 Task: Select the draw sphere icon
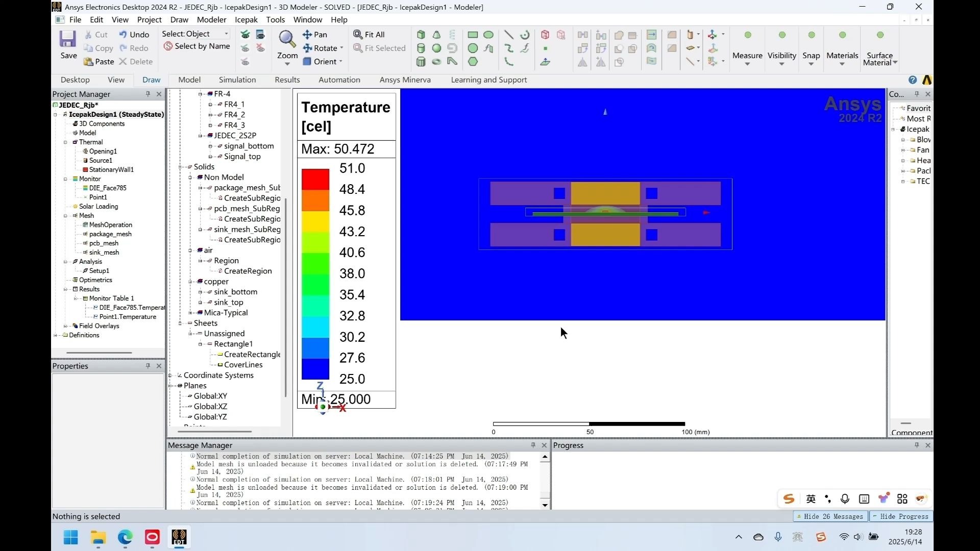point(436,48)
